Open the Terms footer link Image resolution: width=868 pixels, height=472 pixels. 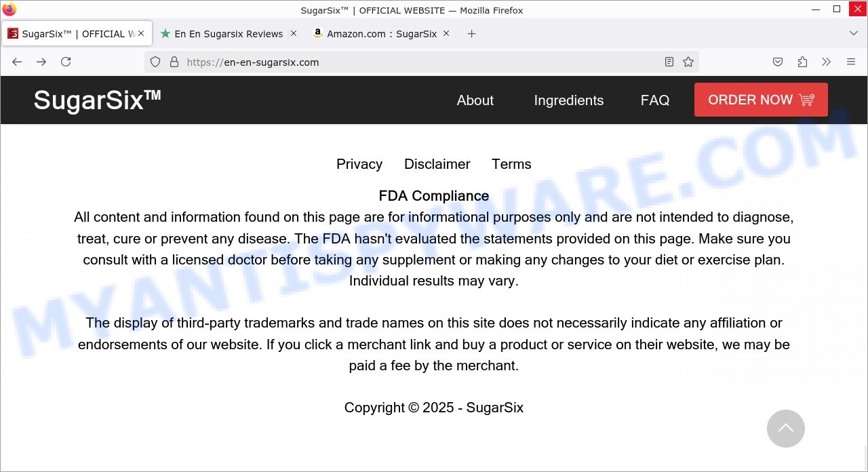click(511, 164)
